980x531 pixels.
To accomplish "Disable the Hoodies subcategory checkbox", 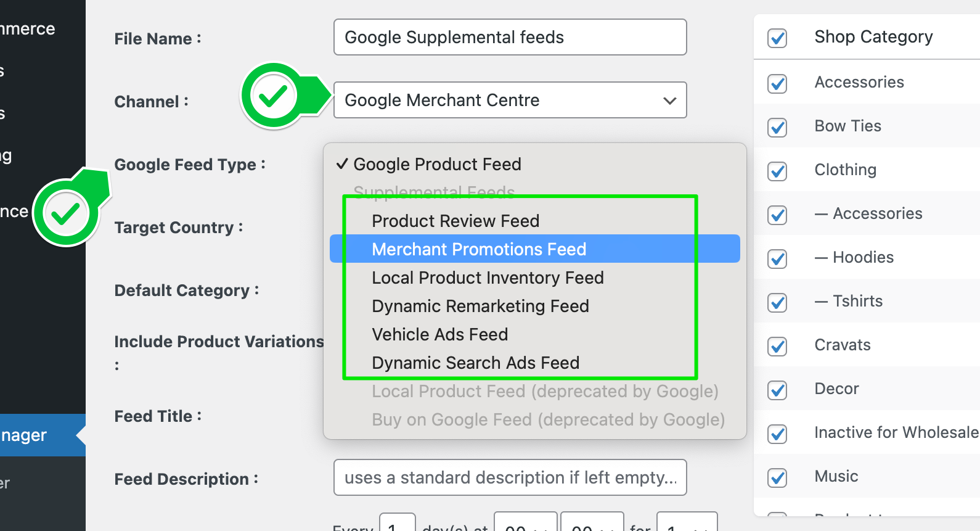I will pos(777,259).
